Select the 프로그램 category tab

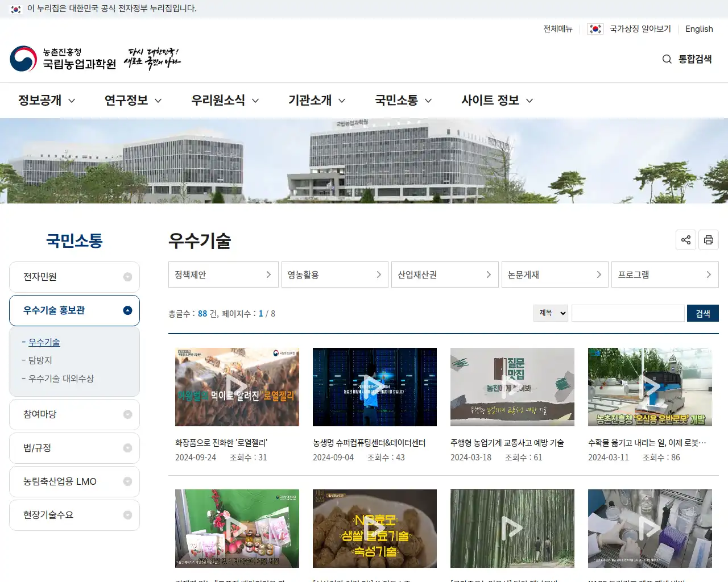point(665,275)
